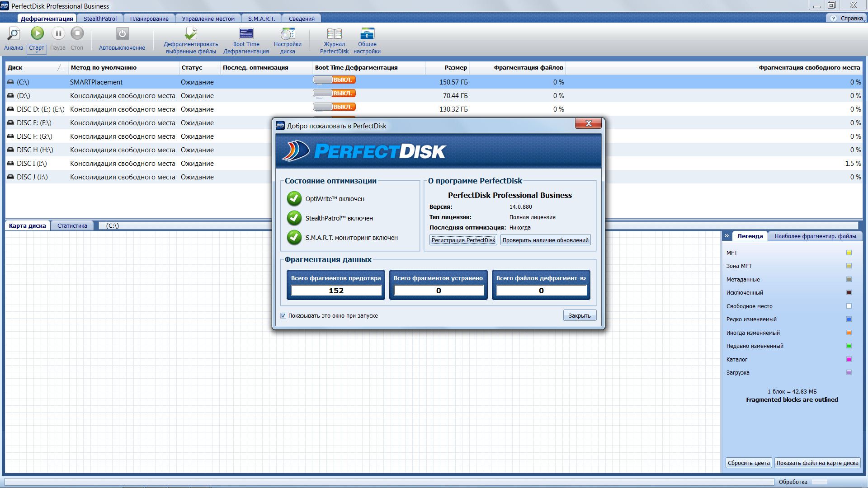Image resolution: width=868 pixels, height=488 pixels.
Task: Open the dropdown arrow under Старт
Action: tap(37, 52)
